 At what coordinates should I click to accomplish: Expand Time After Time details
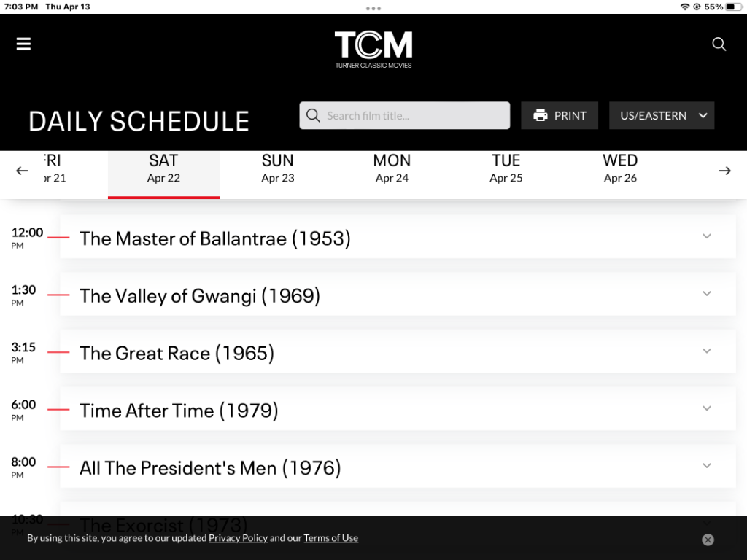706,408
